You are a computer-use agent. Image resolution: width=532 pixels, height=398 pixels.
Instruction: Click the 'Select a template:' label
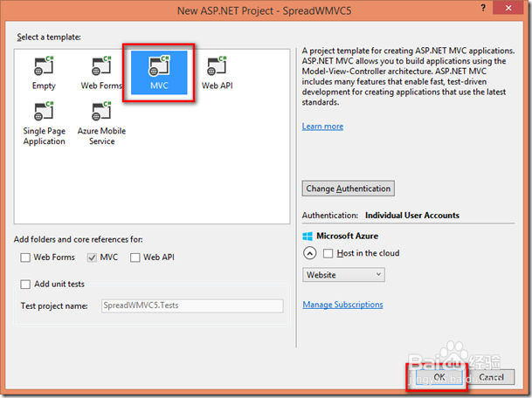tap(49, 38)
